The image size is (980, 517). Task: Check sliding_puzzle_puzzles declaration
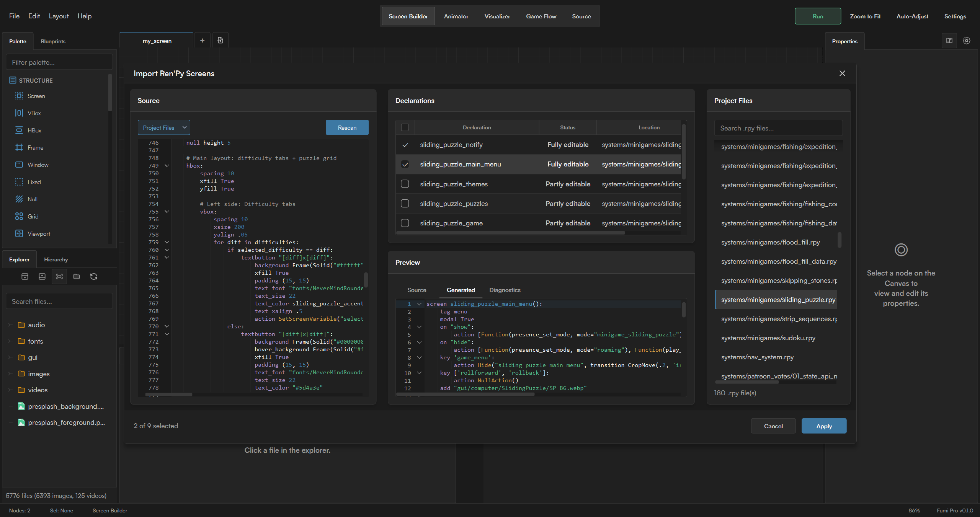click(405, 204)
